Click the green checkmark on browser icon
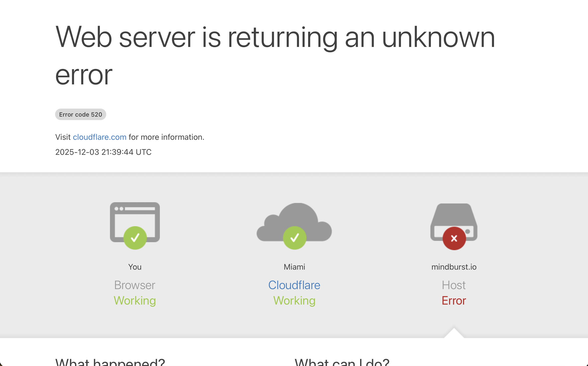The image size is (588, 366). tap(135, 238)
